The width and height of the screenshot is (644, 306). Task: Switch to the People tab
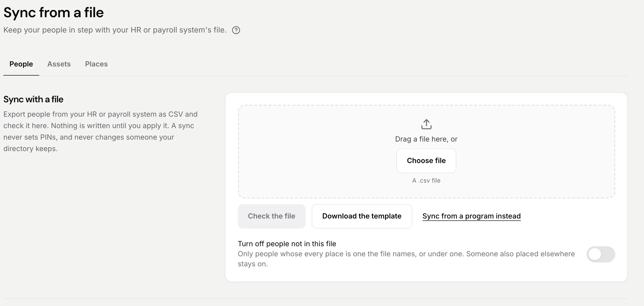21,64
